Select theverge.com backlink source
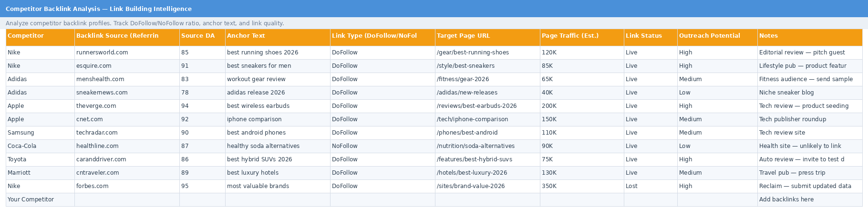 (127, 106)
